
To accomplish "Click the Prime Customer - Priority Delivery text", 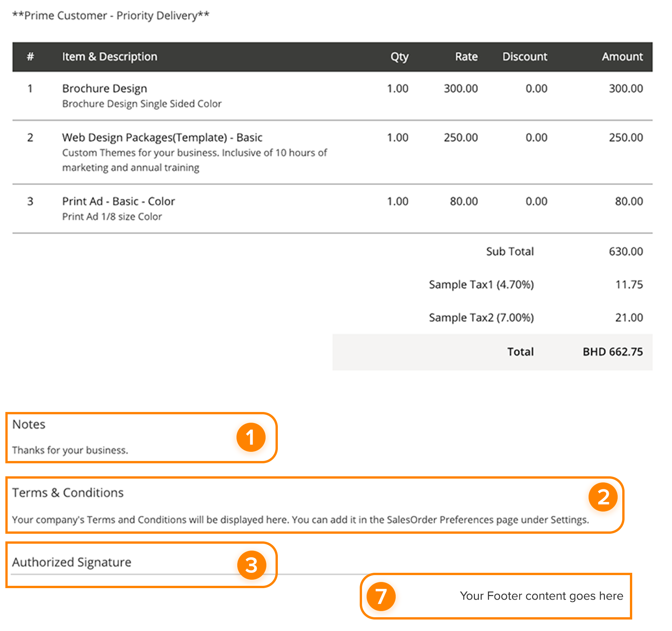I will pos(111,16).
